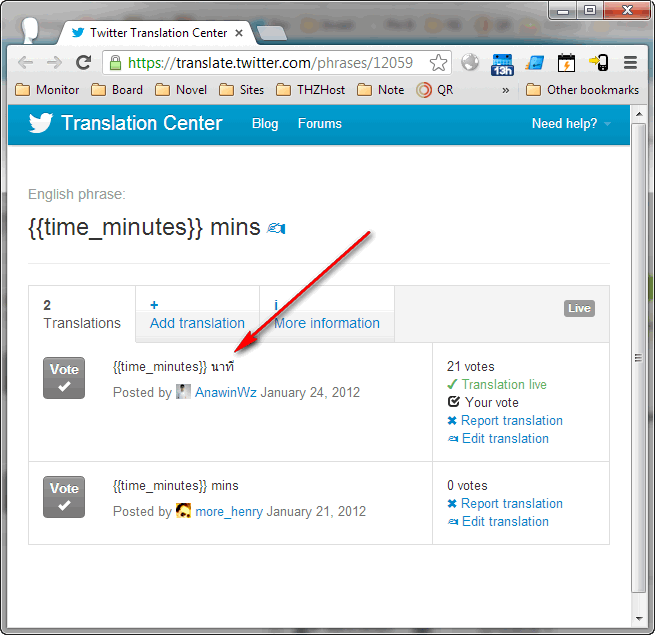The image size is (655, 635).
Task: Show more bookmarks via the » chevron
Action: click(505, 90)
